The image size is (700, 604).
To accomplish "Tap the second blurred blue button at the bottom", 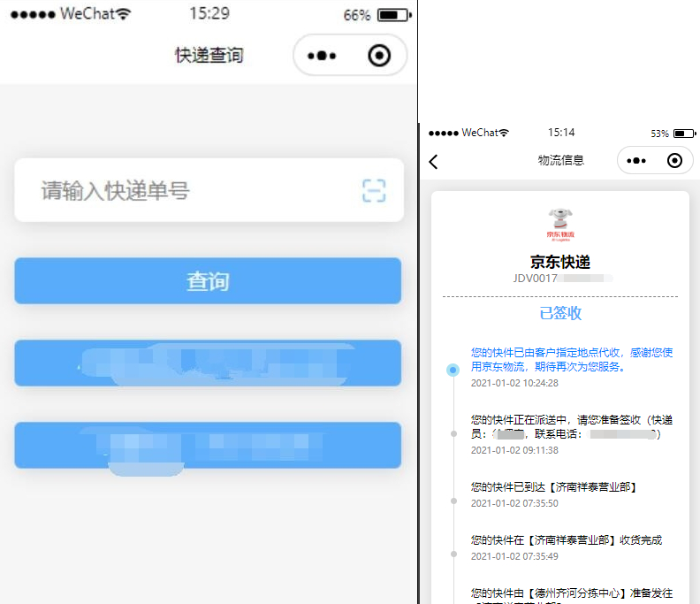I will click(208, 446).
